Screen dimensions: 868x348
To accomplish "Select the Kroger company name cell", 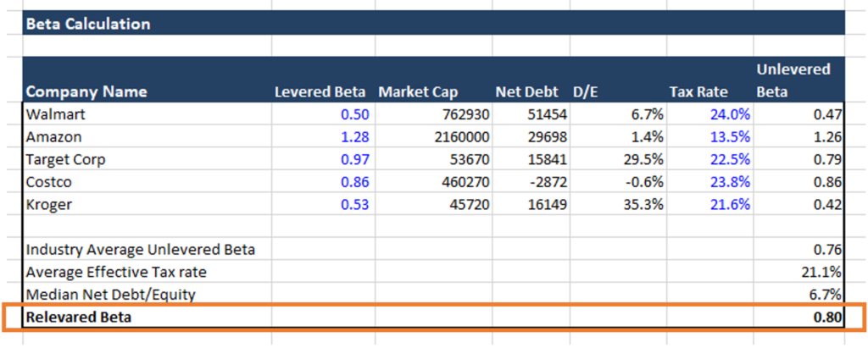I will click(147, 205).
